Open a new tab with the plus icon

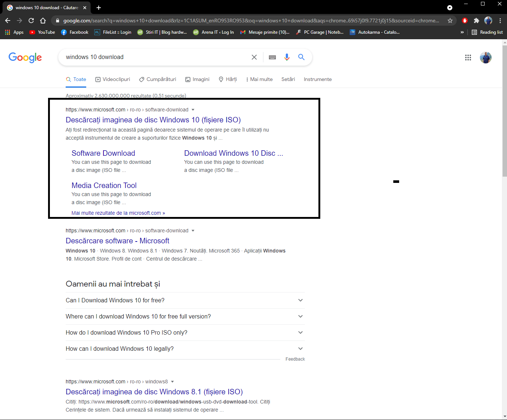tap(99, 7)
